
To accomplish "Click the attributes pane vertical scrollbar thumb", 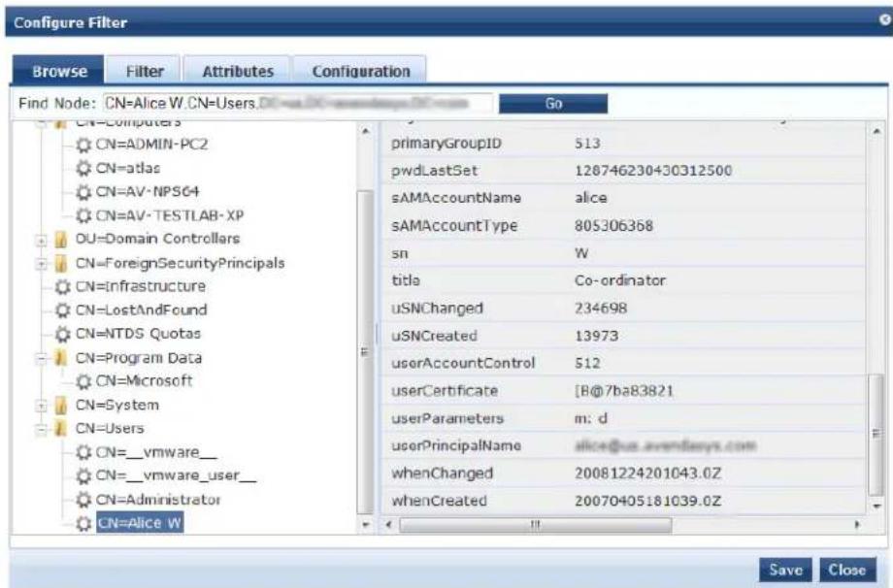I will [x=877, y=435].
